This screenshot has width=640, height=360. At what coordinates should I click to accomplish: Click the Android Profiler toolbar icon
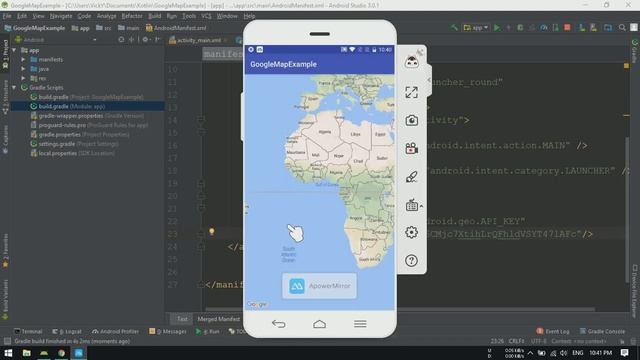tap(544, 28)
